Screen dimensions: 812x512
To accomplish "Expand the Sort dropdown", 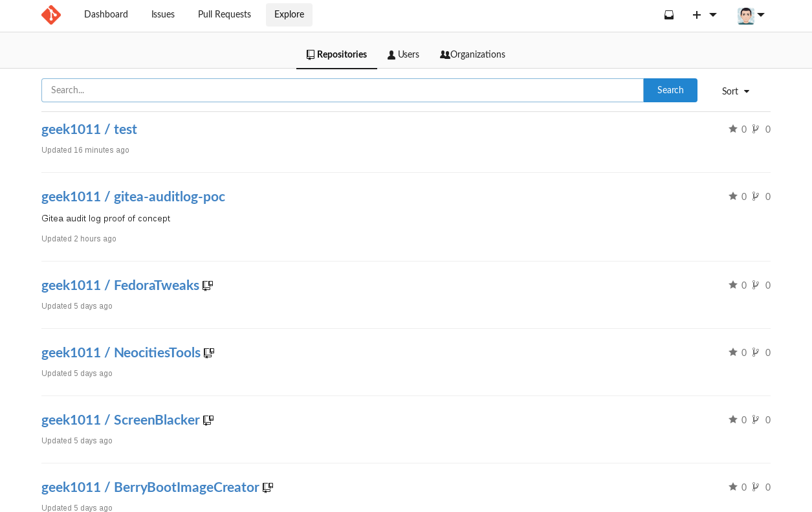I will (x=736, y=91).
